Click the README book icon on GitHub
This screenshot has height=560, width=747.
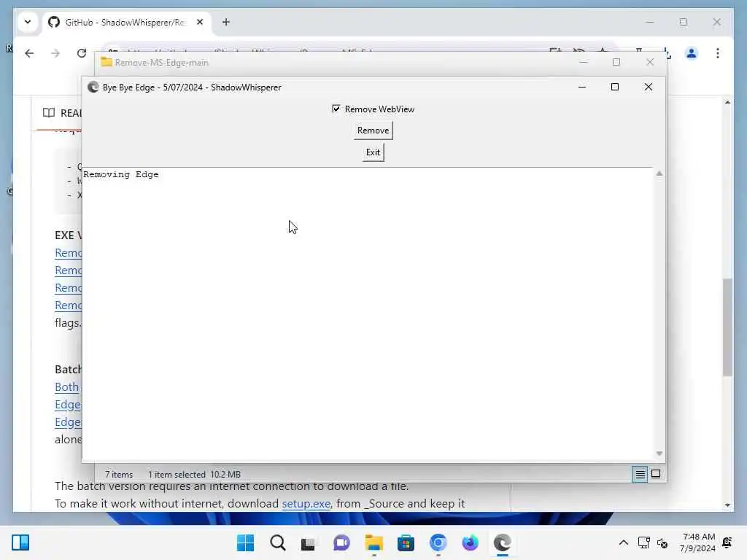tap(49, 113)
